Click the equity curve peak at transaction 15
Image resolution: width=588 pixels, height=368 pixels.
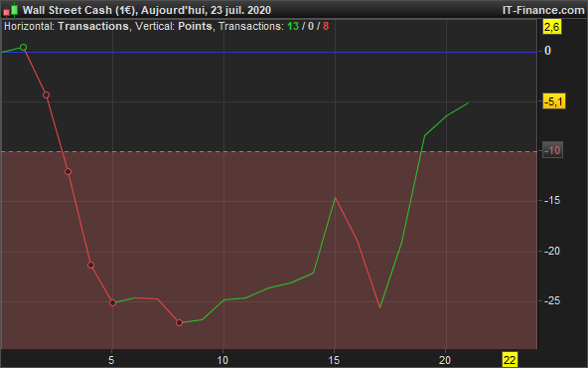click(335, 198)
